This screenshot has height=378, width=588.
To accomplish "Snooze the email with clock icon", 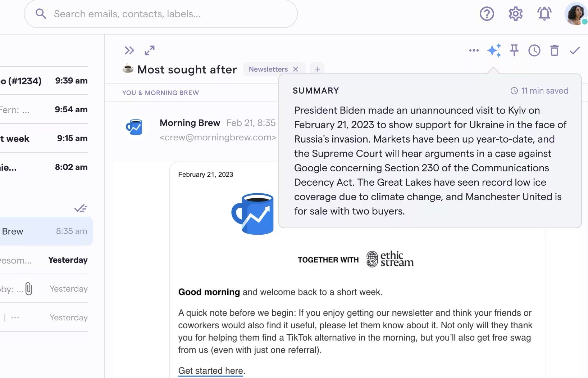I will [x=534, y=50].
